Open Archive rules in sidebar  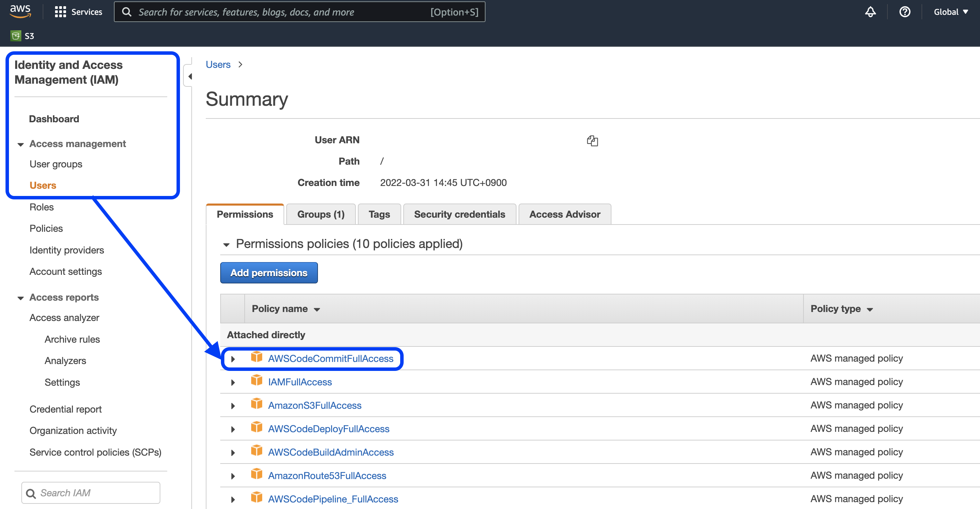(x=72, y=339)
